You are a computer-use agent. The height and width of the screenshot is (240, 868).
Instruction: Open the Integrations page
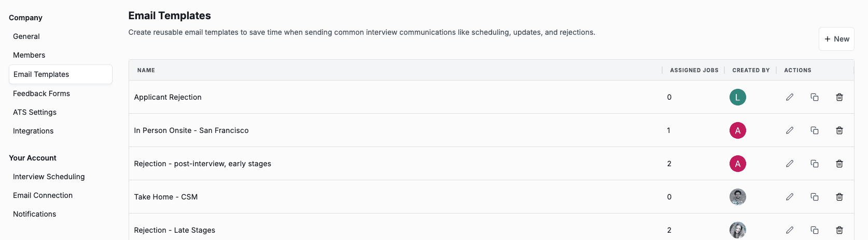coord(33,131)
